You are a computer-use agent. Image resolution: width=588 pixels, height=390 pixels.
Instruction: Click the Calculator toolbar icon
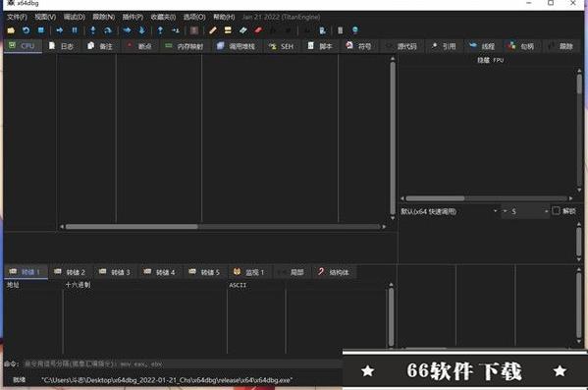coord(322,30)
